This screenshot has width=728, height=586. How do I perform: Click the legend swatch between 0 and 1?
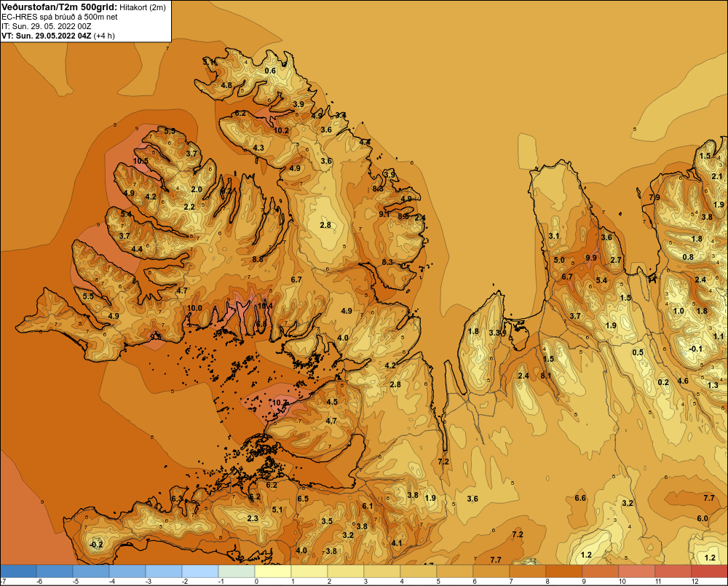[x=273, y=571]
